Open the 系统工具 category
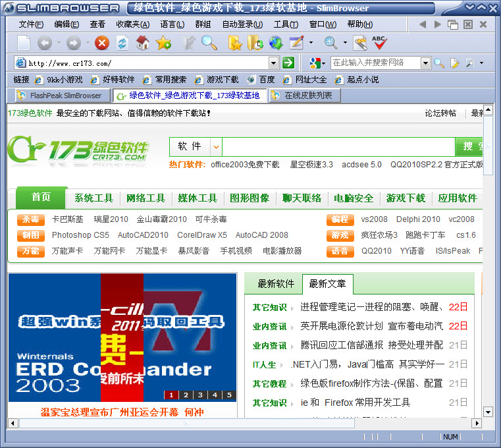 coord(93,198)
